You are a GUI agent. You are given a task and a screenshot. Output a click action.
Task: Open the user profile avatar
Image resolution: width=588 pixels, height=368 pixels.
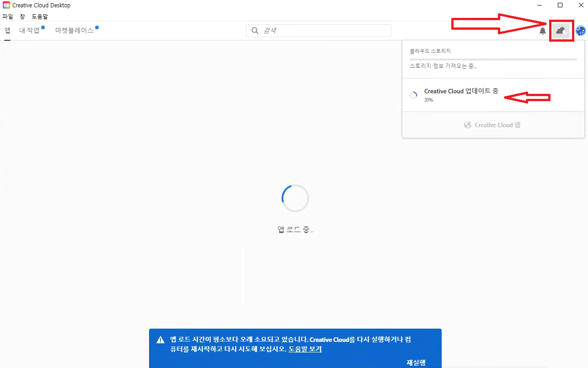581,31
